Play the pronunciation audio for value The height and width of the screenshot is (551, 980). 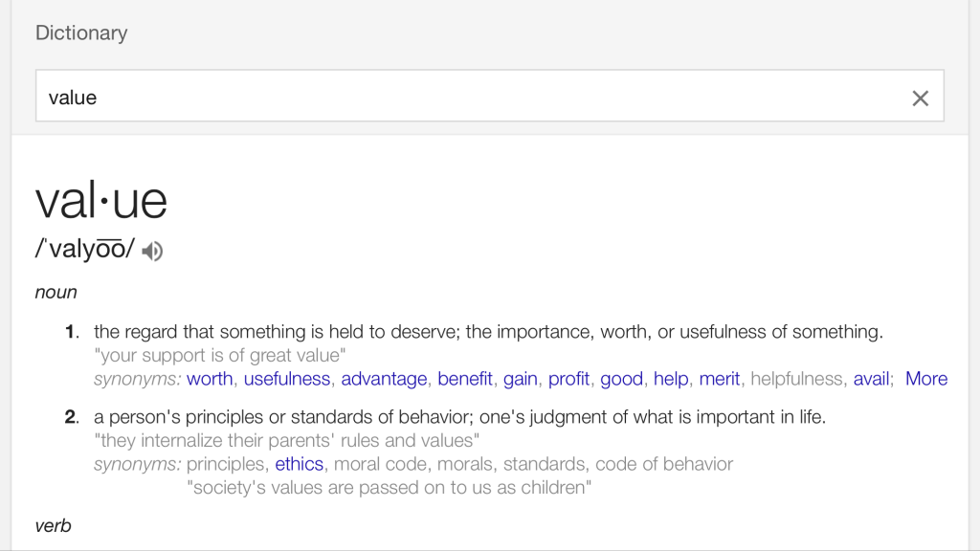click(x=152, y=252)
